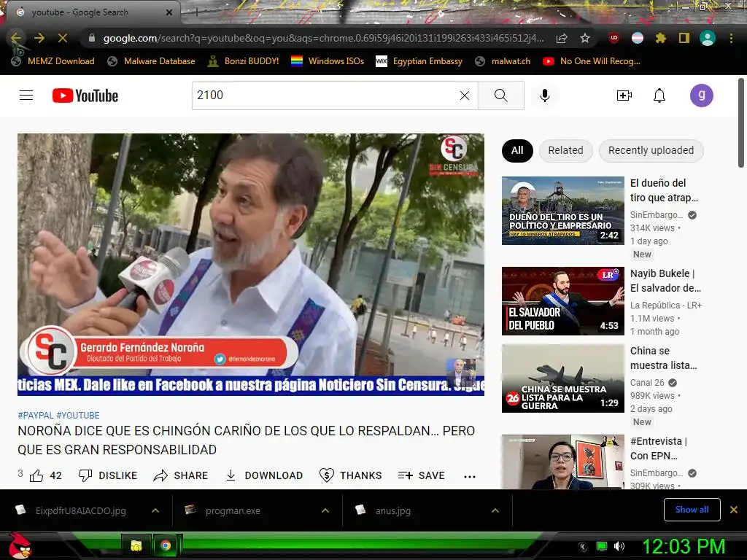The image size is (747, 560).
Task: Open the 'No One Will Recog...' bookmark
Action: pos(592,61)
